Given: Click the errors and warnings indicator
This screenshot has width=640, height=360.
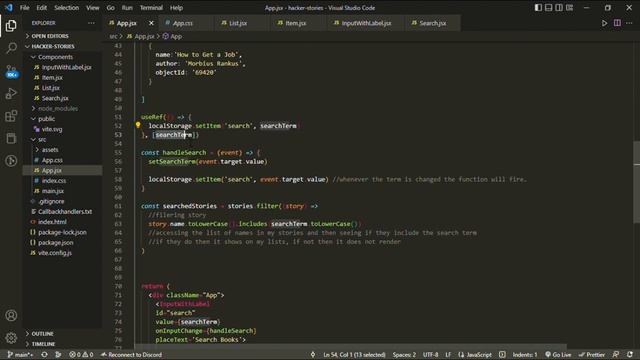Looking at the screenshot, I should pyautogui.click(x=81, y=355).
